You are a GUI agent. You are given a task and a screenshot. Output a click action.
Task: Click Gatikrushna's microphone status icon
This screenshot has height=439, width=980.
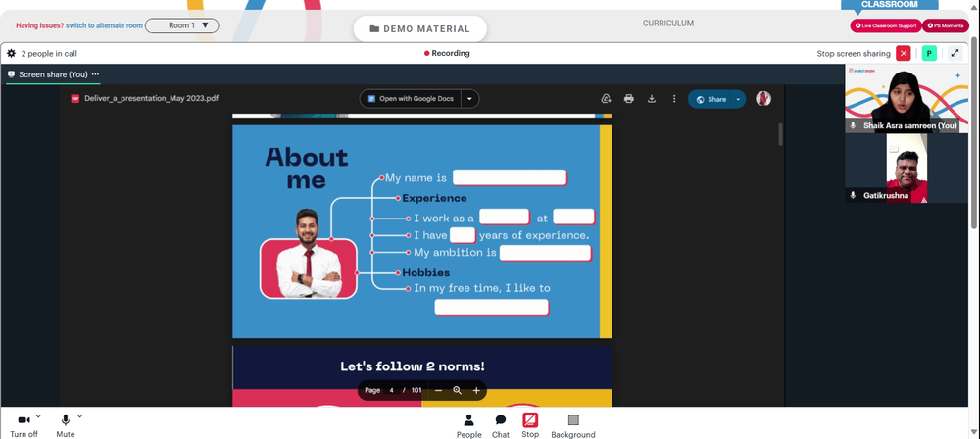pyautogui.click(x=853, y=195)
